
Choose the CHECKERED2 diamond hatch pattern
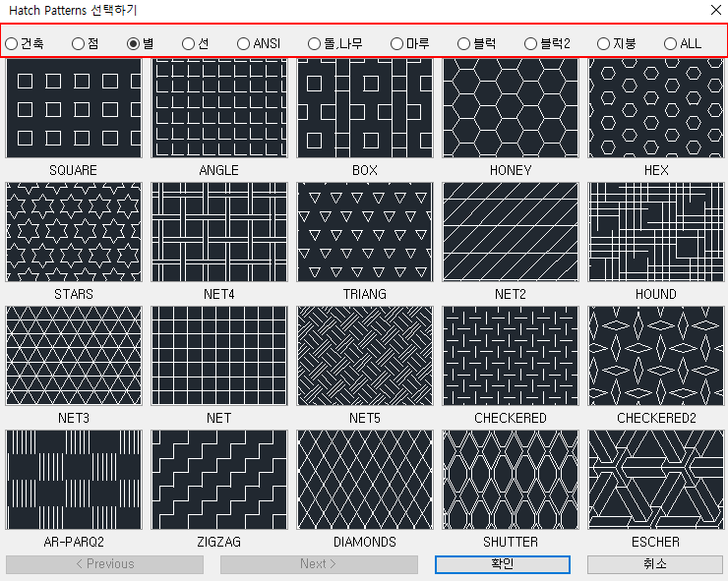pos(656,356)
